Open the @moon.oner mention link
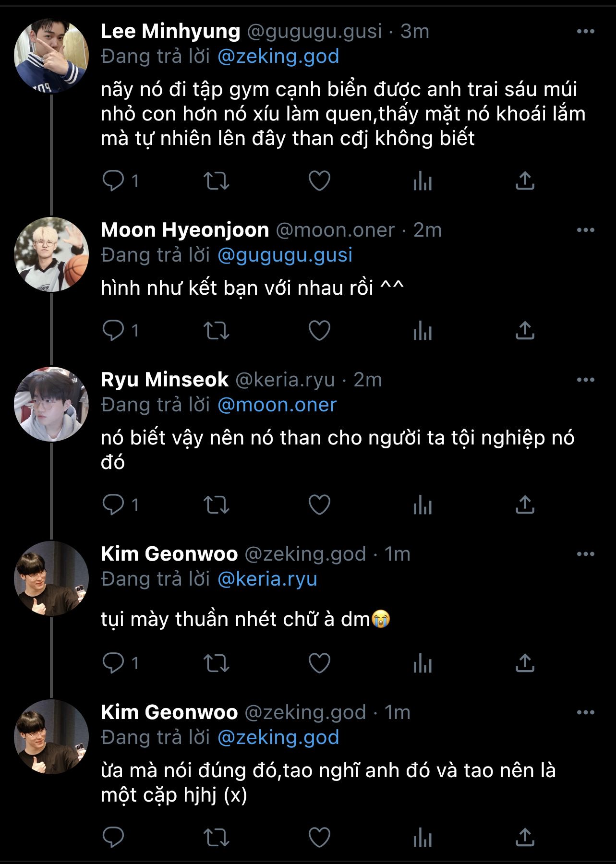 pyautogui.click(x=277, y=405)
